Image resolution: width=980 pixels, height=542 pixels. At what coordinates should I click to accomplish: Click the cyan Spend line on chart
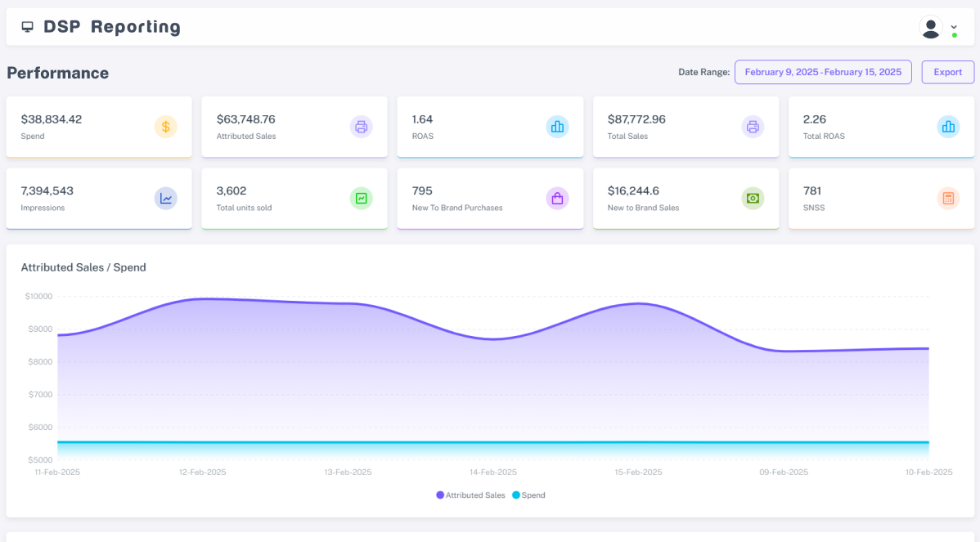tap(493, 442)
